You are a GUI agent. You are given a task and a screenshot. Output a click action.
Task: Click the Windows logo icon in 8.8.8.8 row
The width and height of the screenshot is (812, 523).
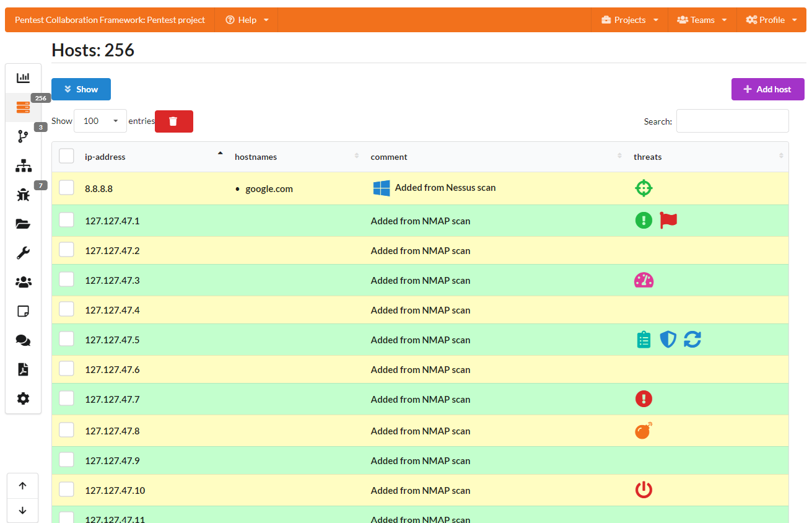click(382, 188)
